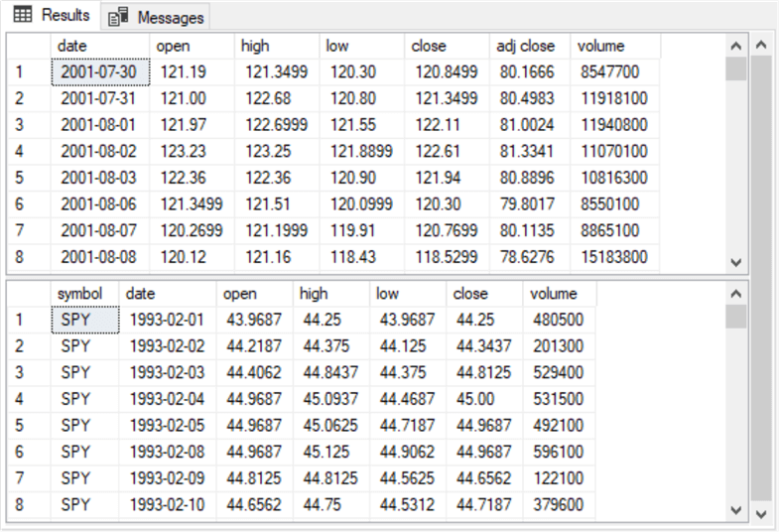Select open value 121.19
Image resolution: width=779 pixels, height=532 pixels.
coord(192,72)
